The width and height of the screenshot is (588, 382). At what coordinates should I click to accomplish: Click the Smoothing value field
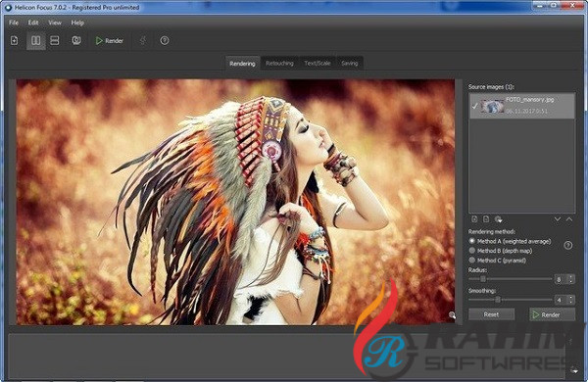(561, 300)
